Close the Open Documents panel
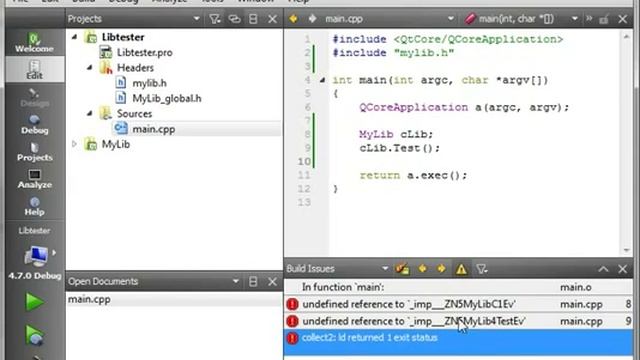The image size is (640, 360). tap(272, 282)
